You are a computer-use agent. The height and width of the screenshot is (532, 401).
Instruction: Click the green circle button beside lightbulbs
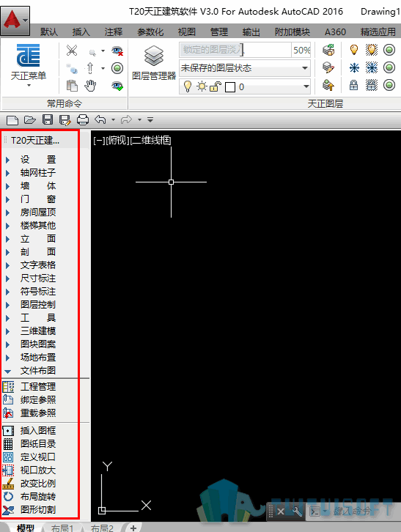click(389, 50)
